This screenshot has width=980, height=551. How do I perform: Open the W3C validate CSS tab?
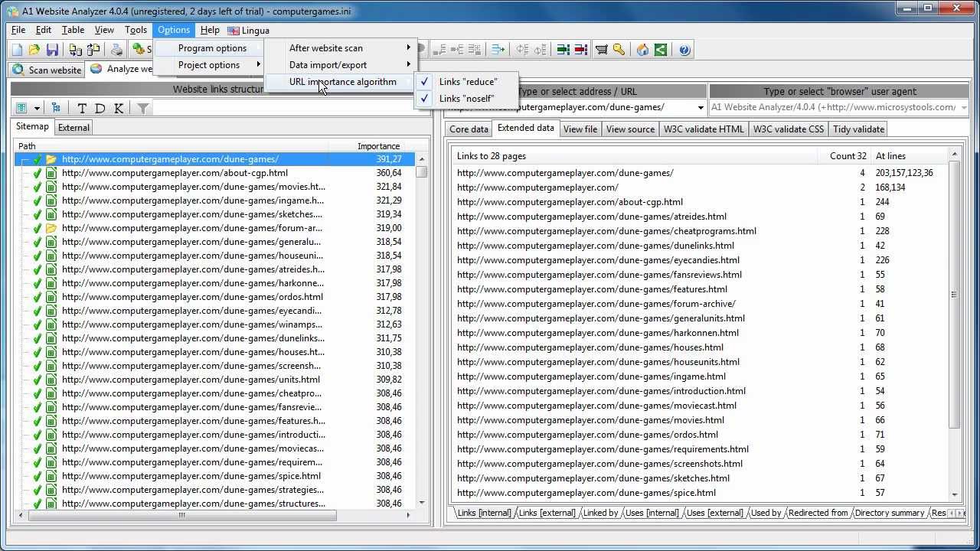tap(789, 129)
